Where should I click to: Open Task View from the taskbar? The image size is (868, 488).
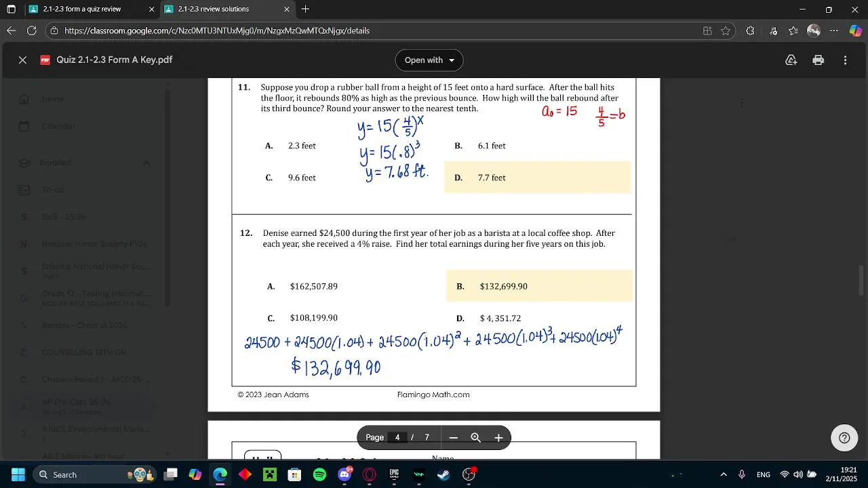171,474
